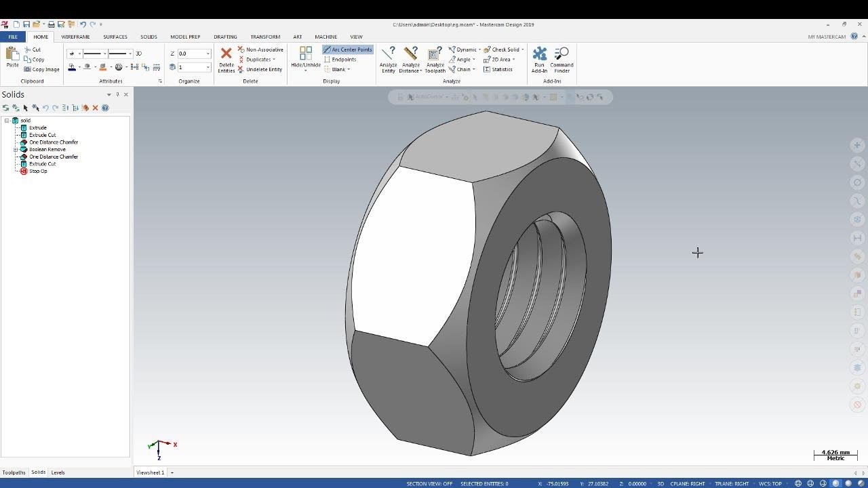Select the first Extrude operation in tree
The width and height of the screenshot is (868, 488).
pos(38,127)
